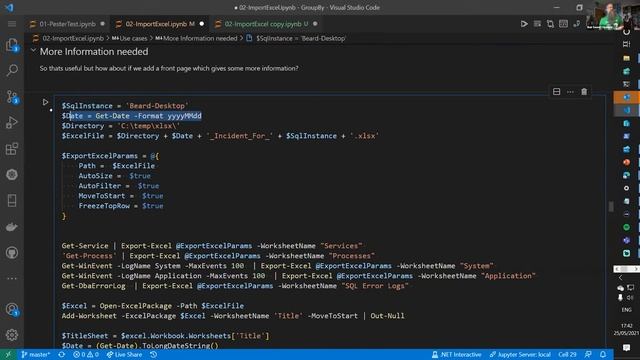Open the GitHub view in activity bar
640x360 pixels.
click(12, 253)
